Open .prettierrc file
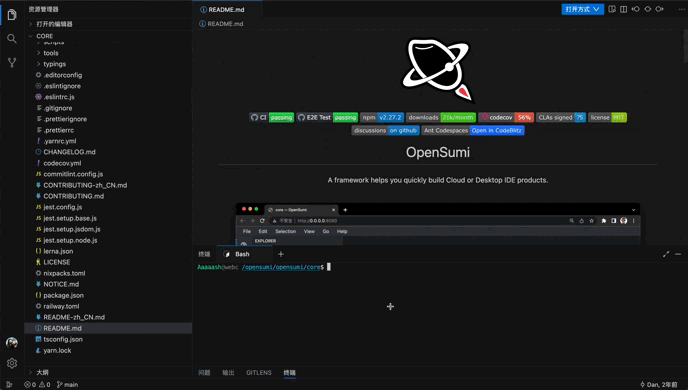Screen dimensions: 688x390 click(108, 130)
